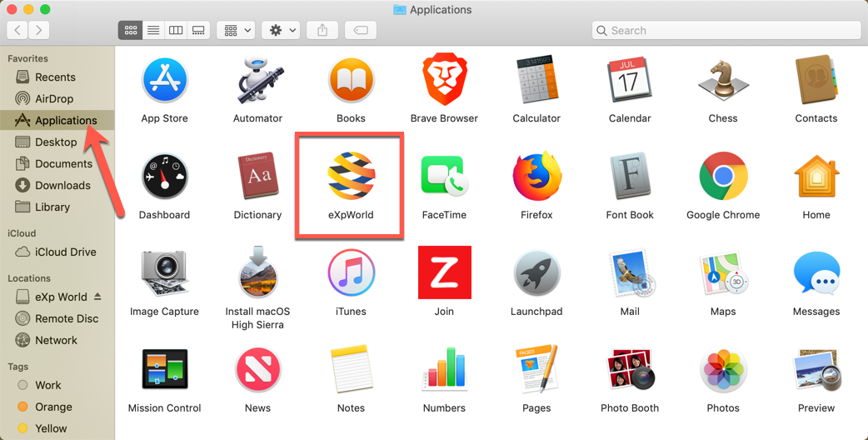The width and height of the screenshot is (868, 440).
Task: Click the Pages app icon
Action: tap(536, 369)
